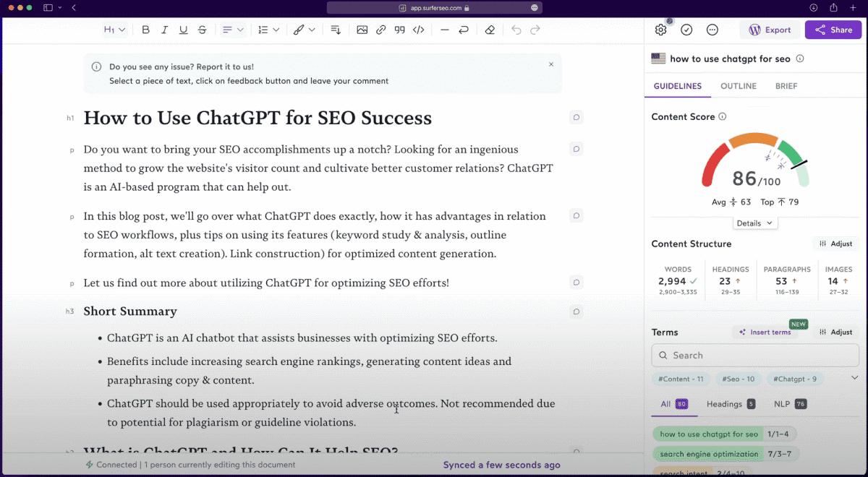
Task: Open the text alignment dropdown
Action: (232, 30)
